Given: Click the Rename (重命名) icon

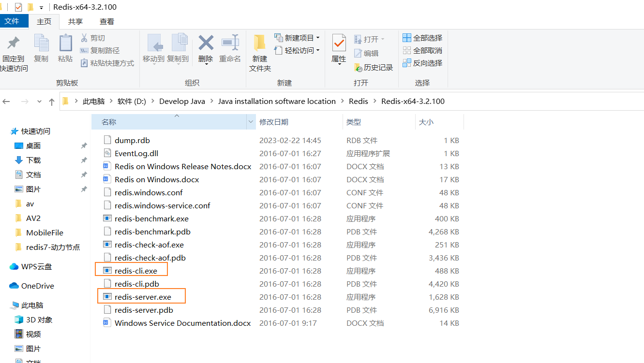Looking at the screenshot, I should point(230,43).
